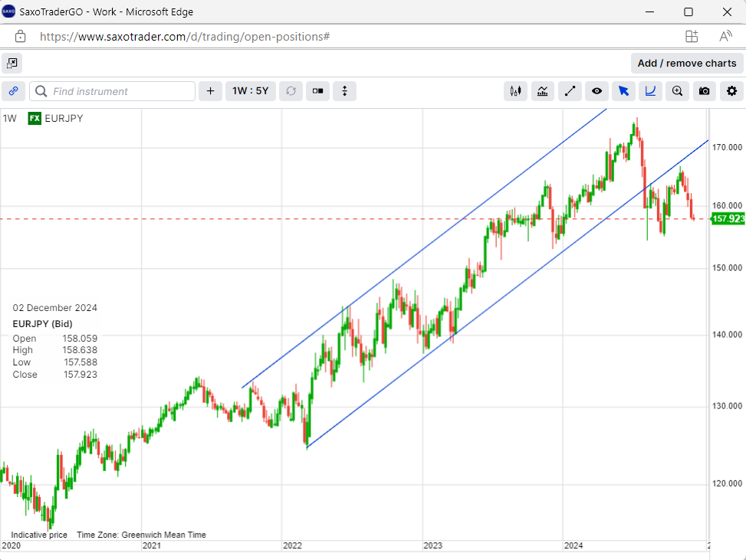746x560 pixels.
Task: Click the vertical scale adjust icon
Action: (x=344, y=91)
